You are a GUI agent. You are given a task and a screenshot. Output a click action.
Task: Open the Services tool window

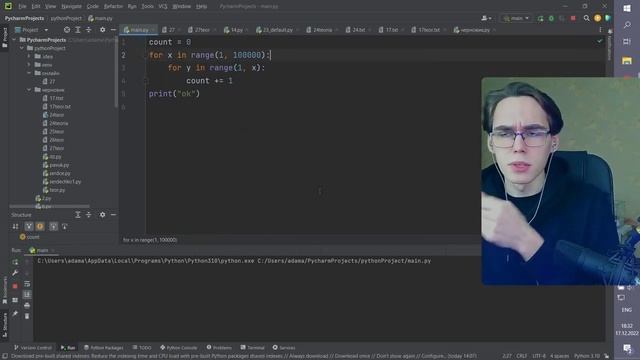coord(284,348)
